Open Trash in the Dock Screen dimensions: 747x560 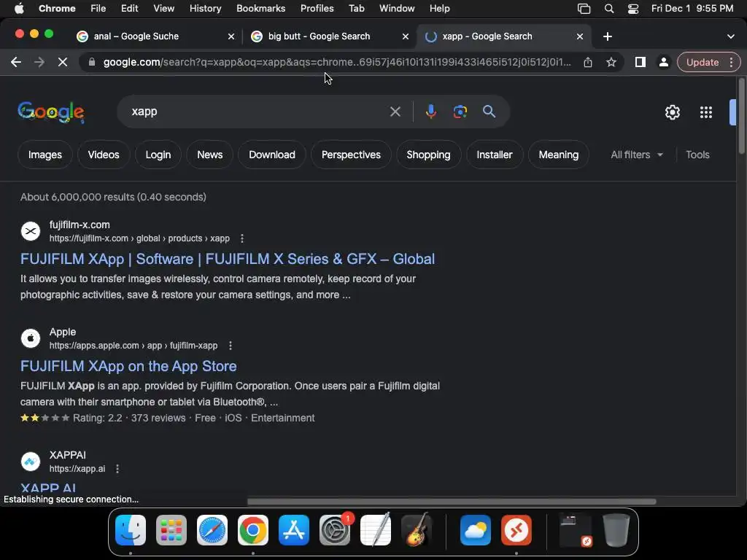616,530
